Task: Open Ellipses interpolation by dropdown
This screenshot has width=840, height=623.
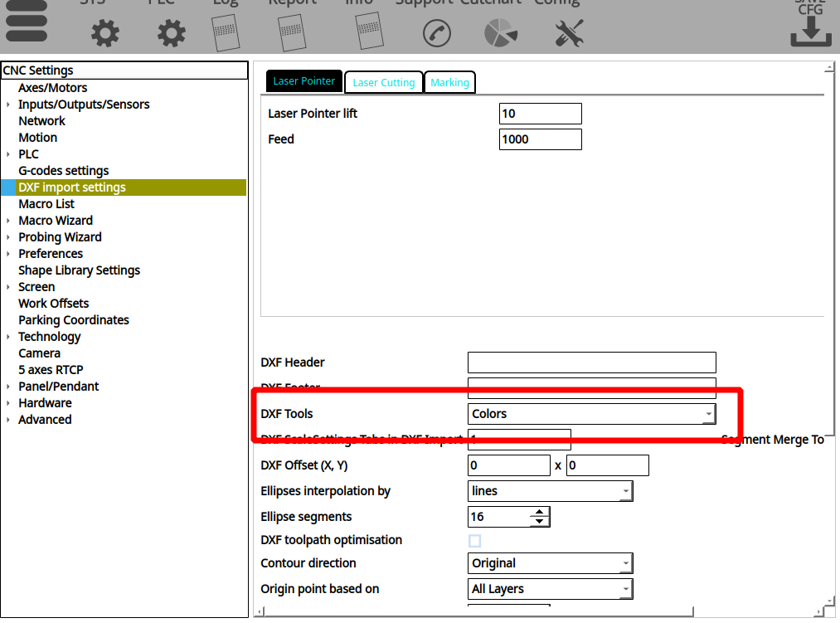Action: click(x=550, y=491)
